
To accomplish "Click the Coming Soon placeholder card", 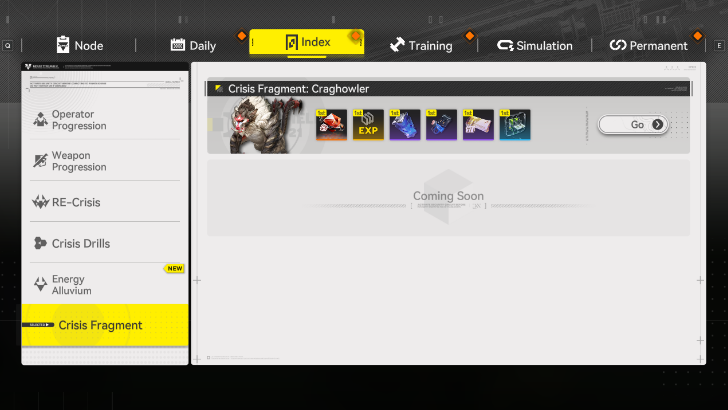I will click(448, 198).
